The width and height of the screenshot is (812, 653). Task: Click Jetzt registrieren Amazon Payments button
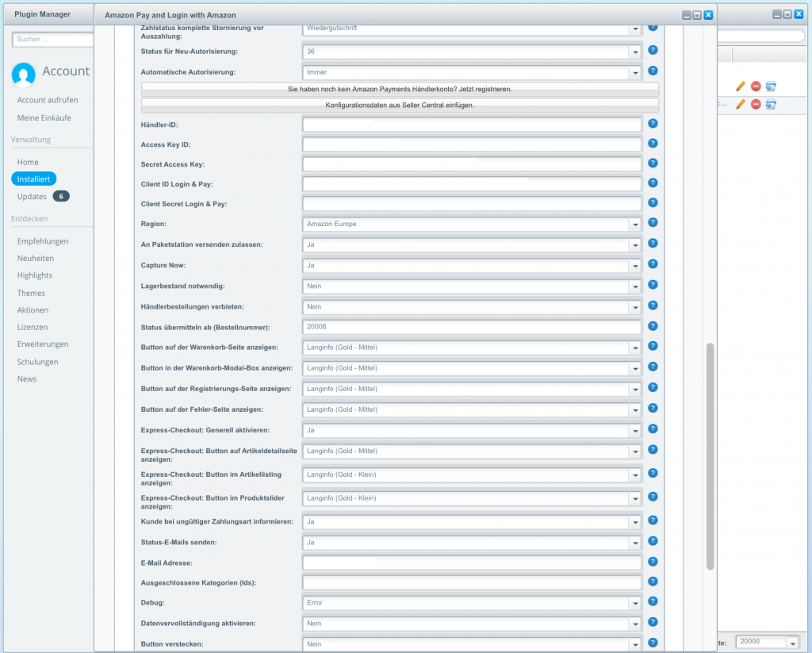(400, 89)
